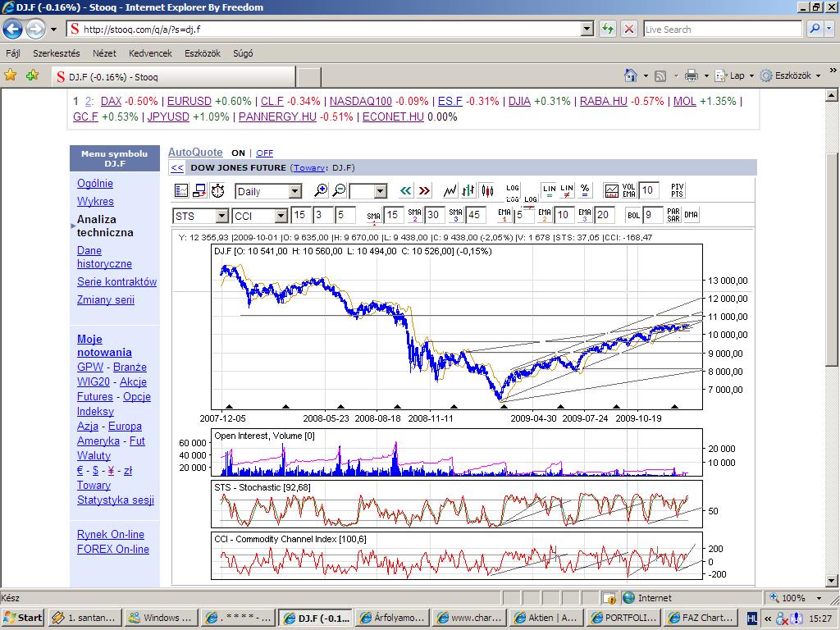Open the Dane historyczne link

pos(104,257)
